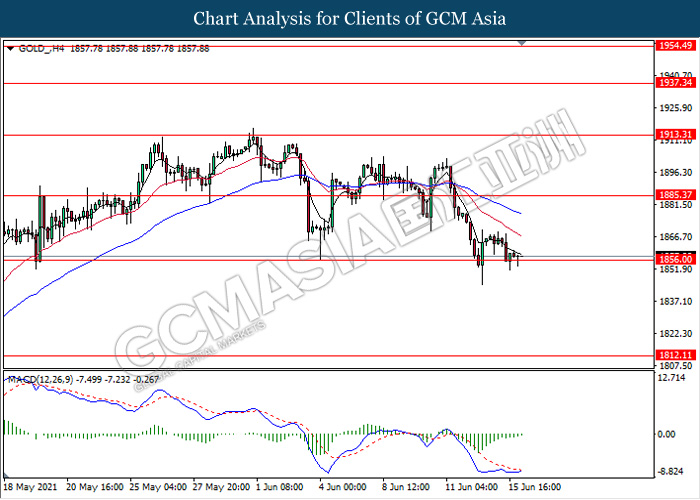Click the 1866.70 price scale value
This screenshot has height=500, width=700.
coord(676,237)
